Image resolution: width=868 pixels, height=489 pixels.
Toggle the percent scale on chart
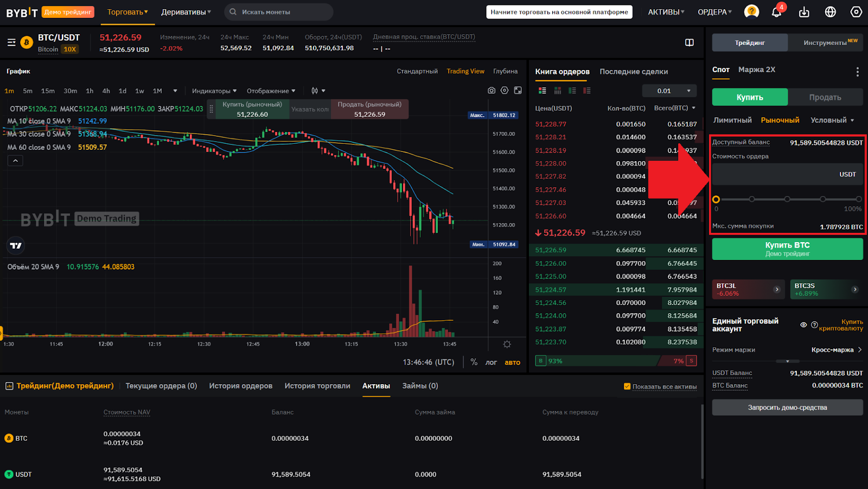pos(474,362)
